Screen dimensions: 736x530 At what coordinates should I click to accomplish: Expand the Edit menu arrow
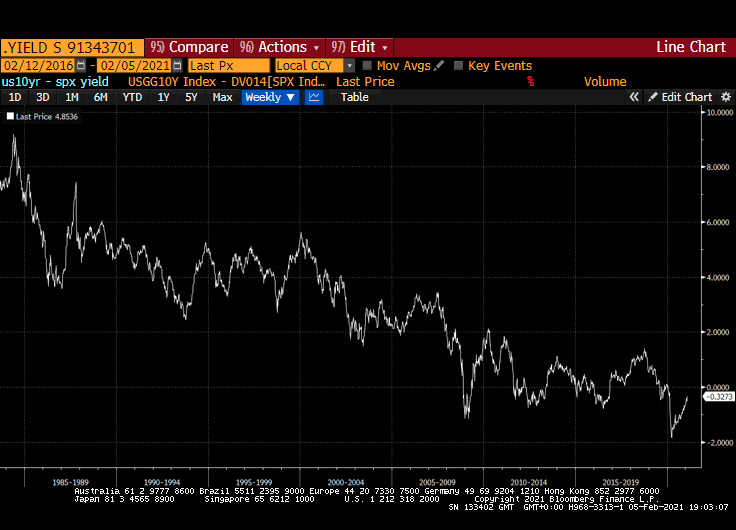(x=385, y=48)
